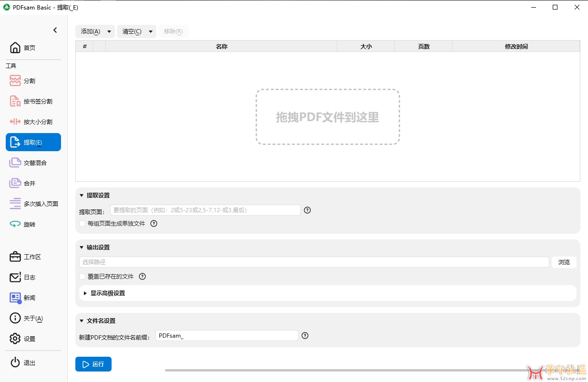Open the 新闻 news icon
The width and height of the screenshot is (588, 382).
[x=15, y=298]
